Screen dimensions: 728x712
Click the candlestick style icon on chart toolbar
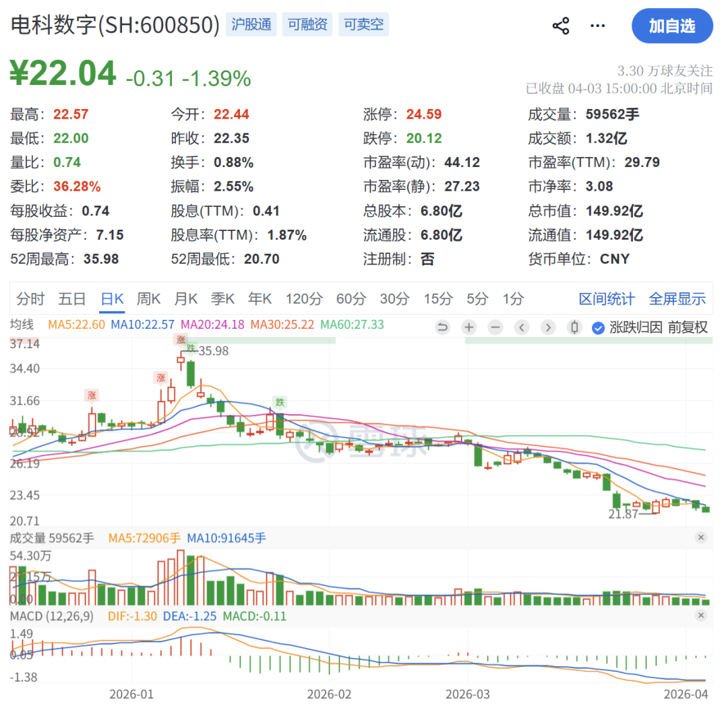pyautogui.click(x=574, y=327)
